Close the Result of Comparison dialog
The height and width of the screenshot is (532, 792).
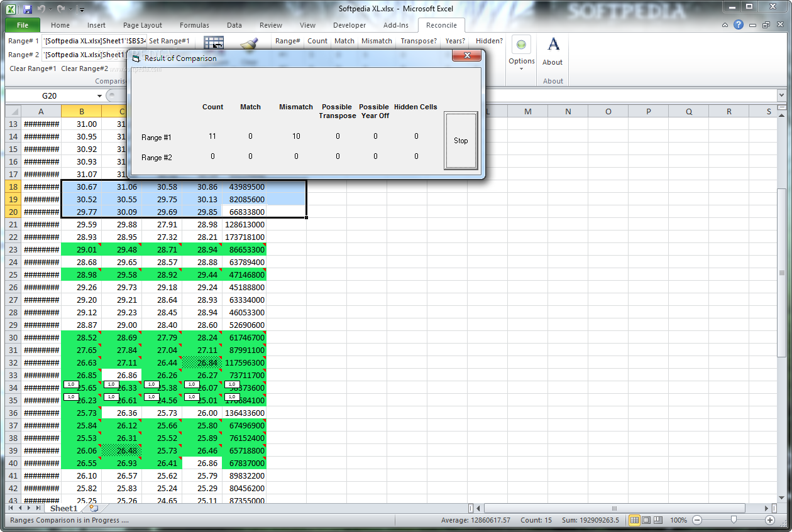point(467,56)
